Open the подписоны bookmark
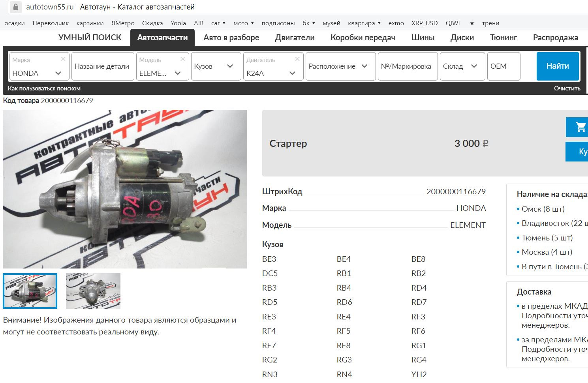The image size is (588, 383). 278,23
